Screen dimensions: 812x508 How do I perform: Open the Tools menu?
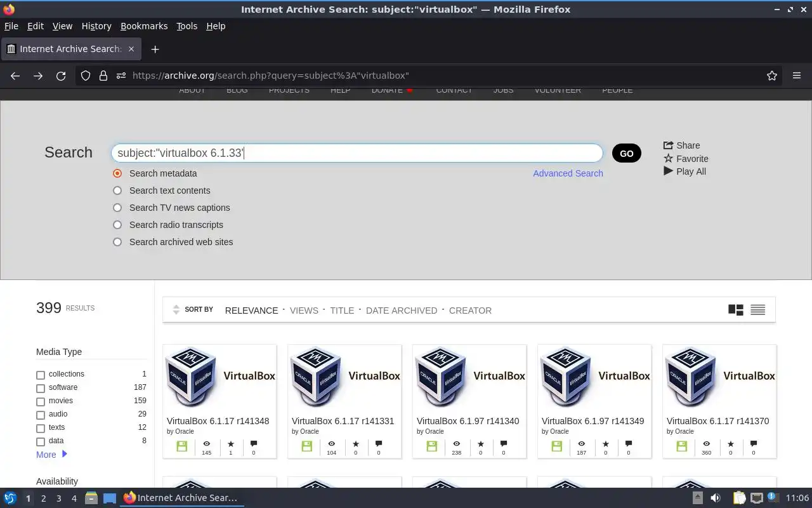[x=187, y=26]
